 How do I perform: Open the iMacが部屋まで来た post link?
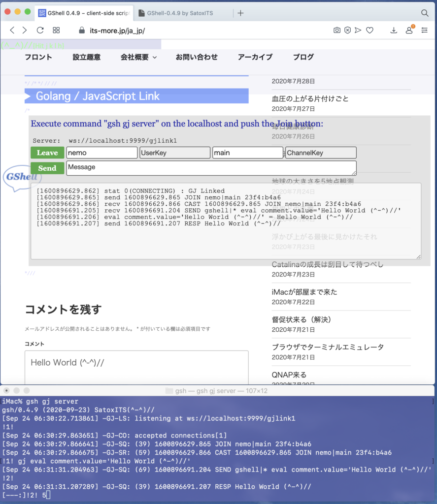[304, 292]
